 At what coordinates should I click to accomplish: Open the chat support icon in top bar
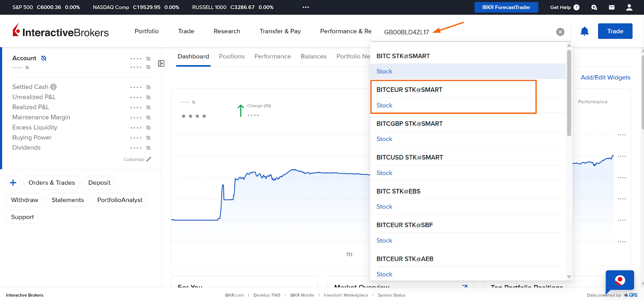594,7
